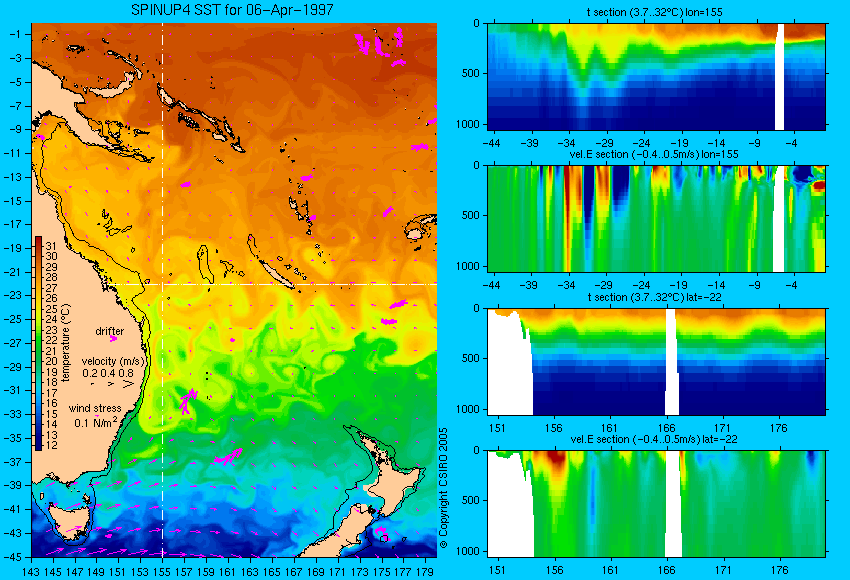Click the '155' longitude label on the map axis
Viewport: 850px width, 580px height.
162,571
